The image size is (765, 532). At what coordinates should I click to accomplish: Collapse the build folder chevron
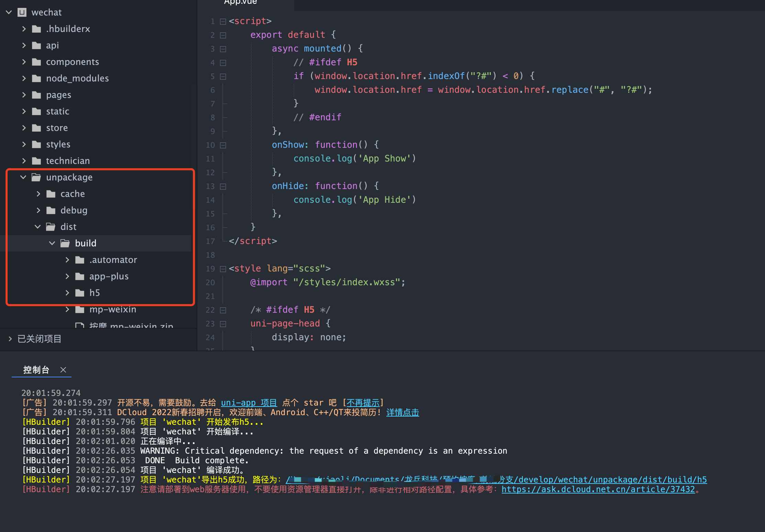(x=52, y=243)
